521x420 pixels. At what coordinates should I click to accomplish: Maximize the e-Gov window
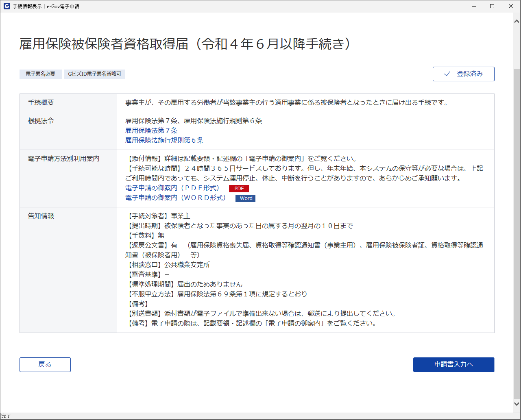click(x=492, y=6)
